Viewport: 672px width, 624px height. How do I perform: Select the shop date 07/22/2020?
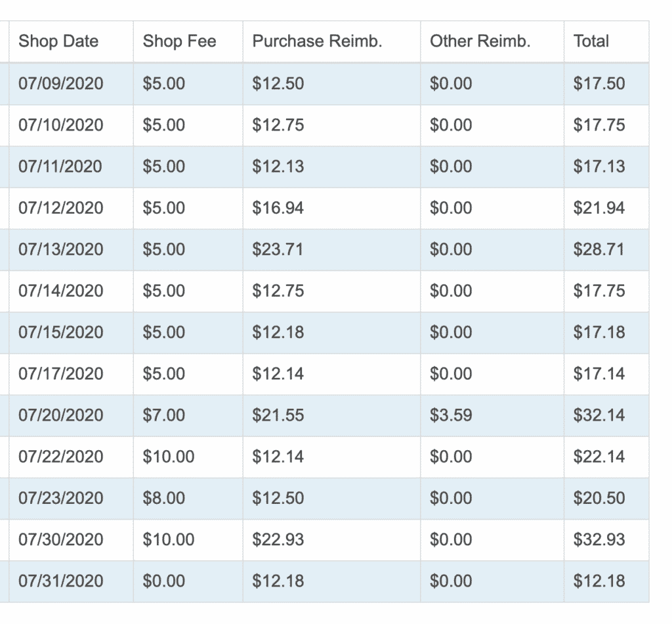[x=61, y=457]
